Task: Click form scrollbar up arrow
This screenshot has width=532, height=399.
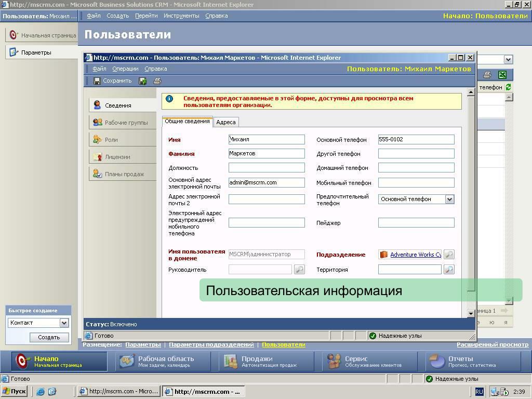Action: (471, 92)
